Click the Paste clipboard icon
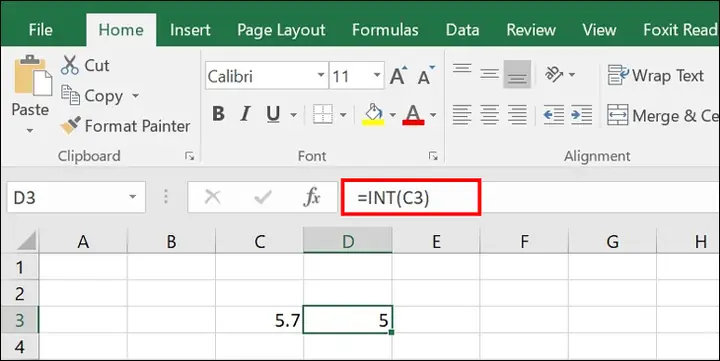Viewport: 720px width, 361px height. click(x=33, y=76)
